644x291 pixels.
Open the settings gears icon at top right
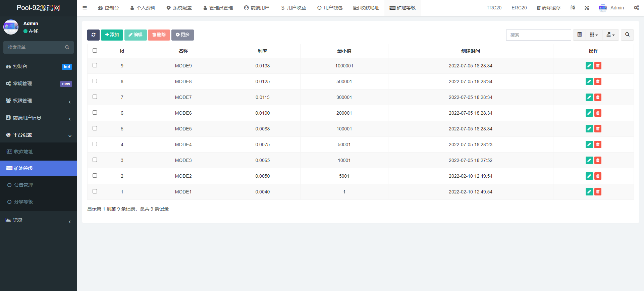pyautogui.click(x=636, y=8)
